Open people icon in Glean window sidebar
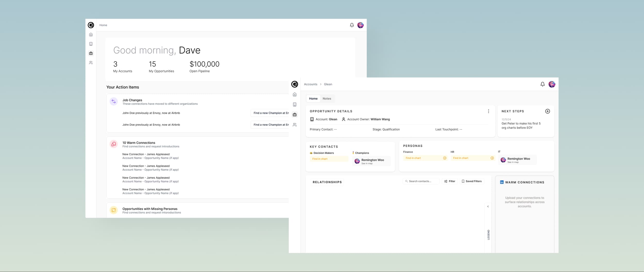This screenshot has width=644, height=272. (294, 125)
